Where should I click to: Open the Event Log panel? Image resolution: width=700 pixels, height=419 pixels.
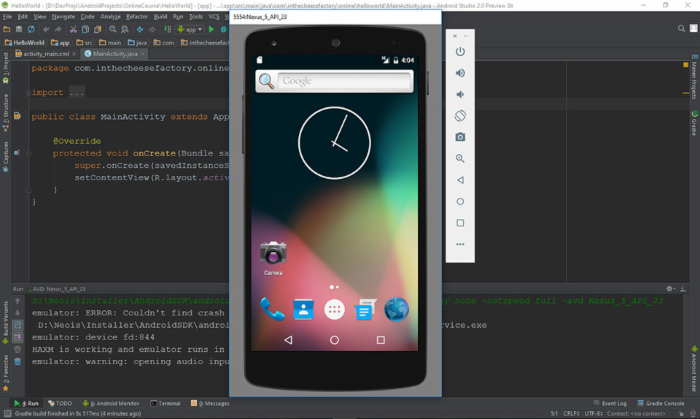614,403
